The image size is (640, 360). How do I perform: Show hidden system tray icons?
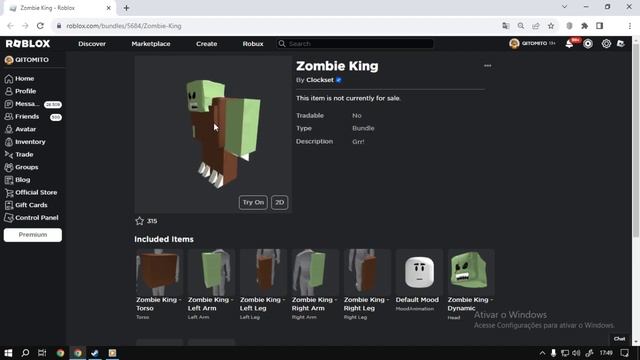[x=542, y=353]
